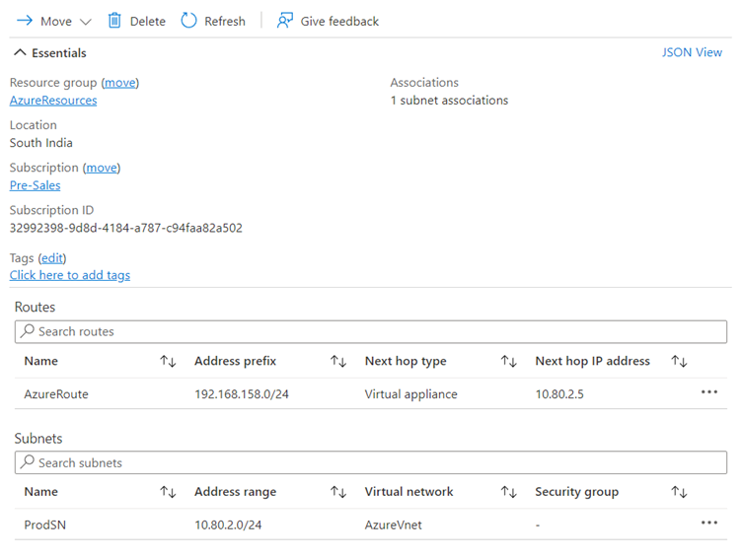Viewport: 742px width, 560px height.
Task: Click the Refresh toolbar label
Action: (225, 22)
